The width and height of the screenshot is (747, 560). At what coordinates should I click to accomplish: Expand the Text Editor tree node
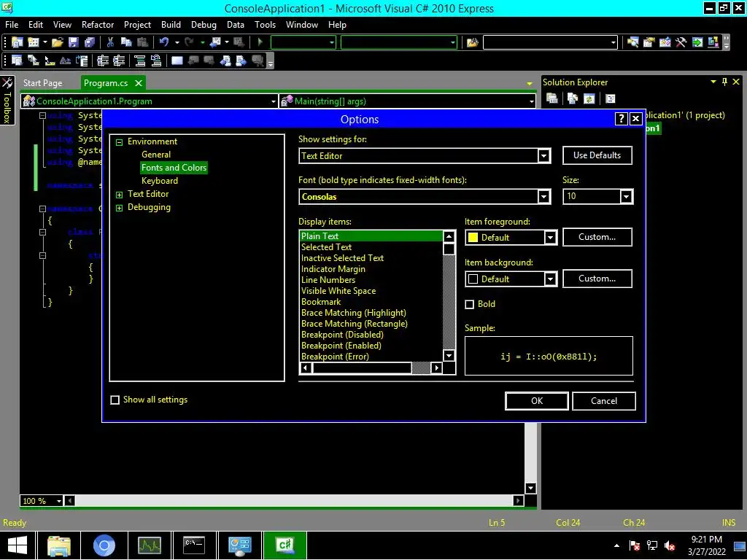pyautogui.click(x=119, y=195)
